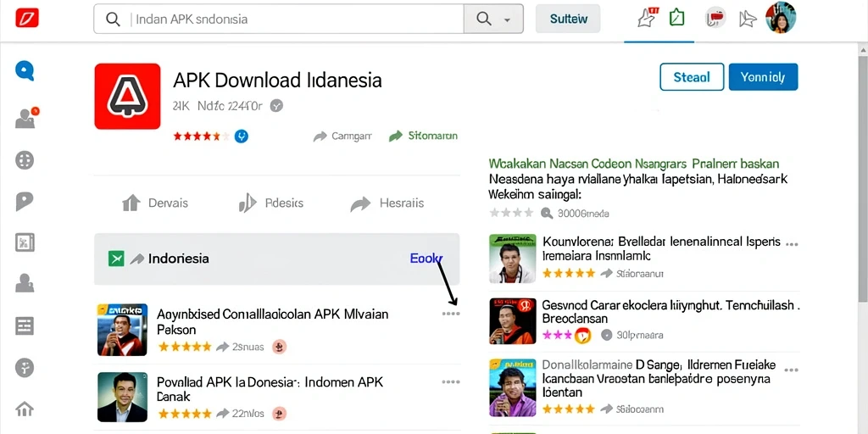Open the red chat icon in the header
868x434 pixels.
coord(715,19)
